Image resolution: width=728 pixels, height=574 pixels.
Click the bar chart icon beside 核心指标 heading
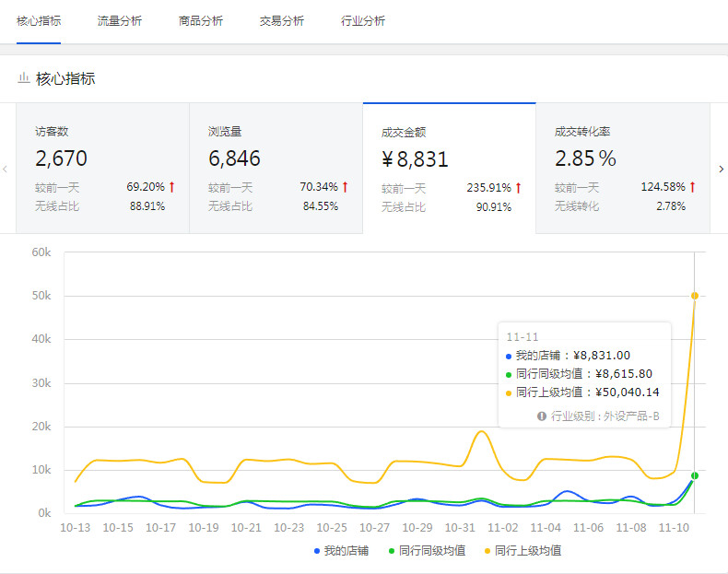click(24, 79)
